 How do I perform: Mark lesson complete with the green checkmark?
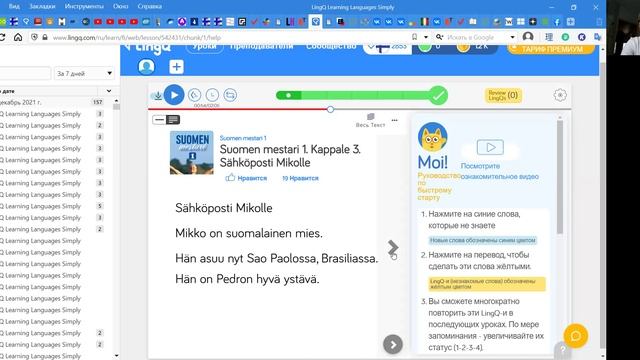point(438,96)
